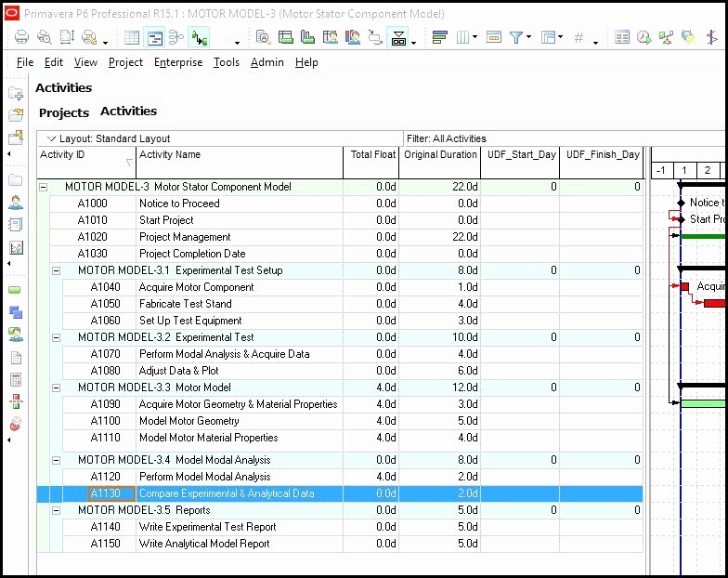This screenshot has width=728, height=578.
Task: Click the Filter funnel icon
Action: pos(517,37)
